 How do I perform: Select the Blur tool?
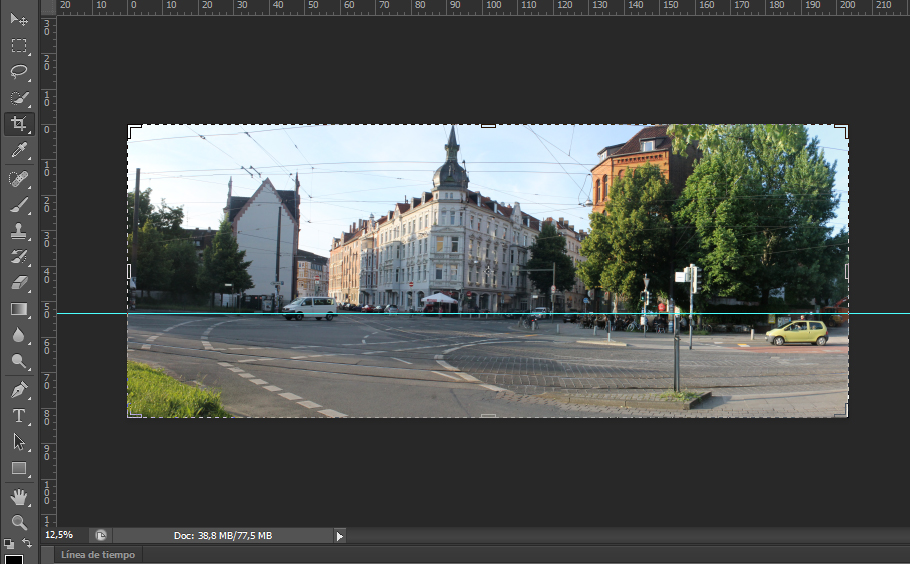pyautogui.click(x=19, y=335)
